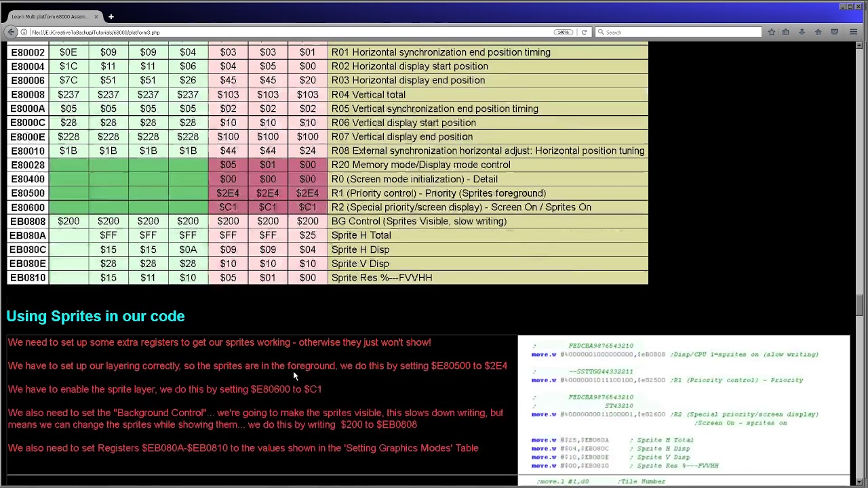Screen dimensions: 868x488
Task: Click the 'Sprite V Disp' description
Action: coord(360,264)
